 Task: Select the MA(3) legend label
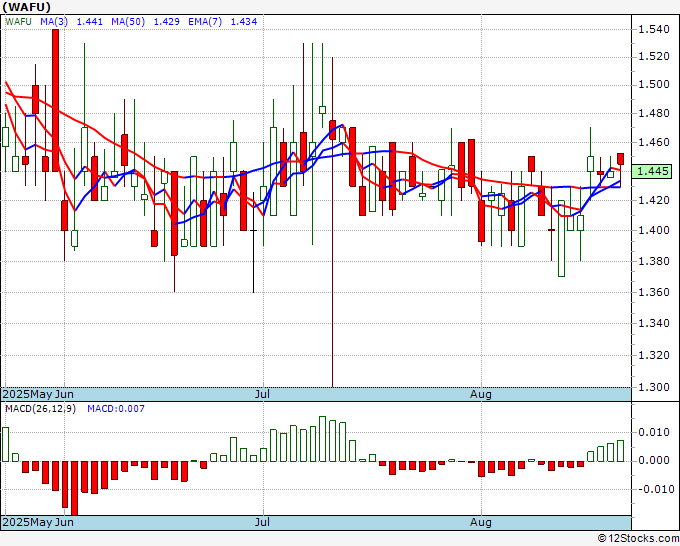(54, 22)
